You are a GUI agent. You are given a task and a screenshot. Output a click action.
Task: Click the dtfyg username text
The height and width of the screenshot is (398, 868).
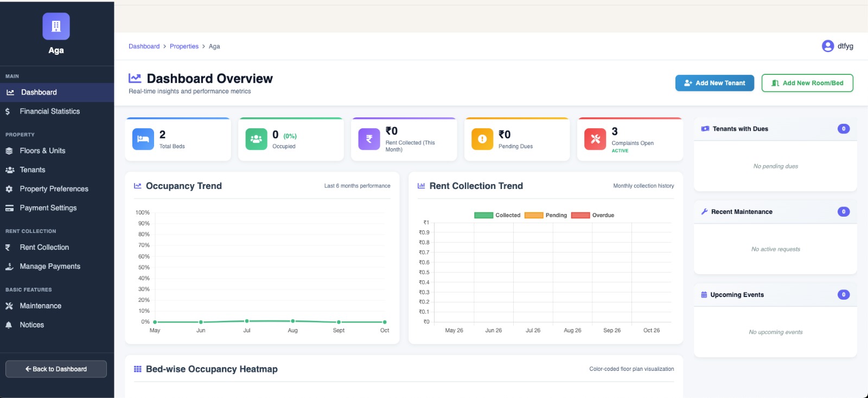(845, 46)
